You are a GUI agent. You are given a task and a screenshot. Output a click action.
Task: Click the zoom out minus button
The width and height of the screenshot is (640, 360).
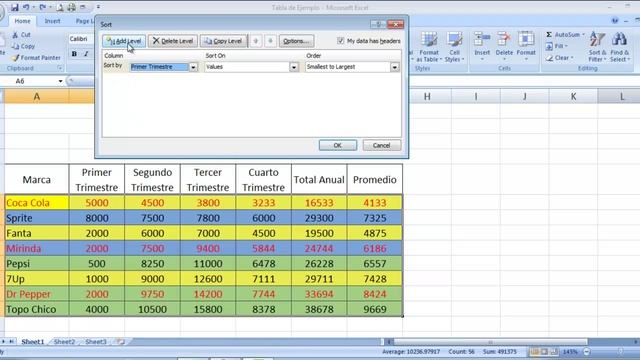(587, 351)
